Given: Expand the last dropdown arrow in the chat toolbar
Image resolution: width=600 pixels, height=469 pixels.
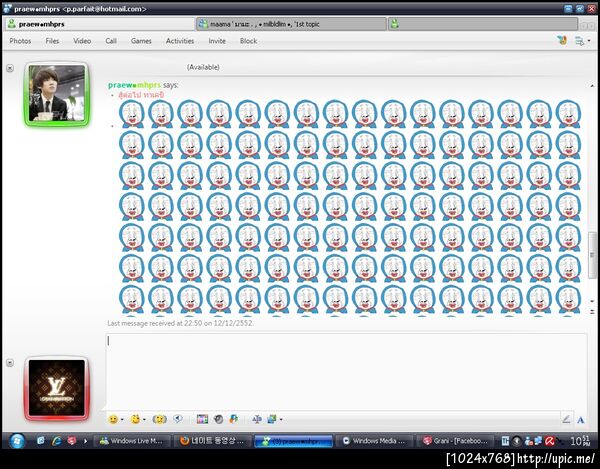Looking at the screenshot, I should 281,420.
